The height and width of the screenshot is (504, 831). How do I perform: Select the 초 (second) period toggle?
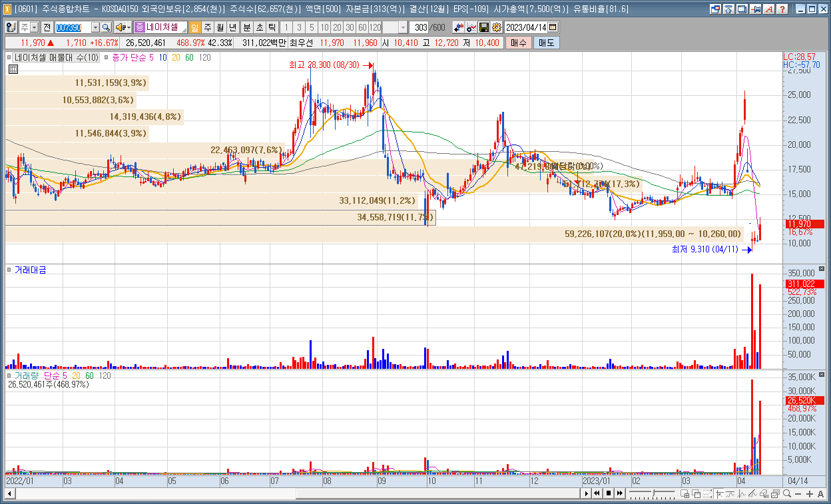(x=260, y=27)
